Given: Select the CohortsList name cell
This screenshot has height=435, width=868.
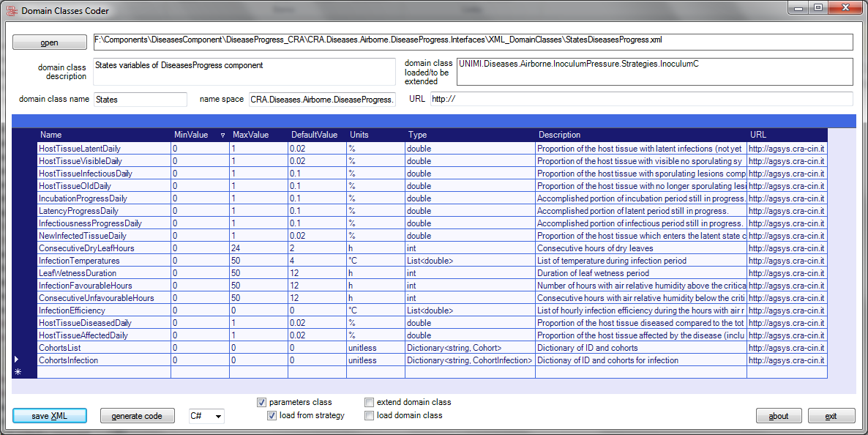Looking at the screenshot, I should (x=104, y=348).
